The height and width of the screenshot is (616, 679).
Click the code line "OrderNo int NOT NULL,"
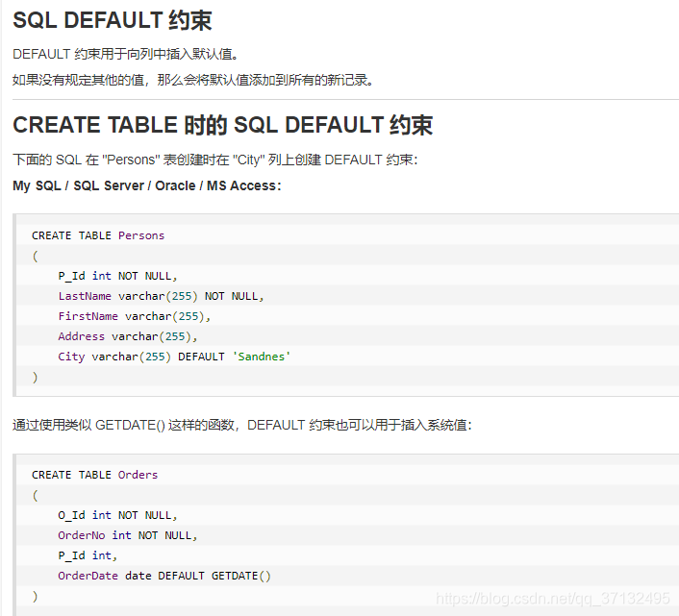128,535
